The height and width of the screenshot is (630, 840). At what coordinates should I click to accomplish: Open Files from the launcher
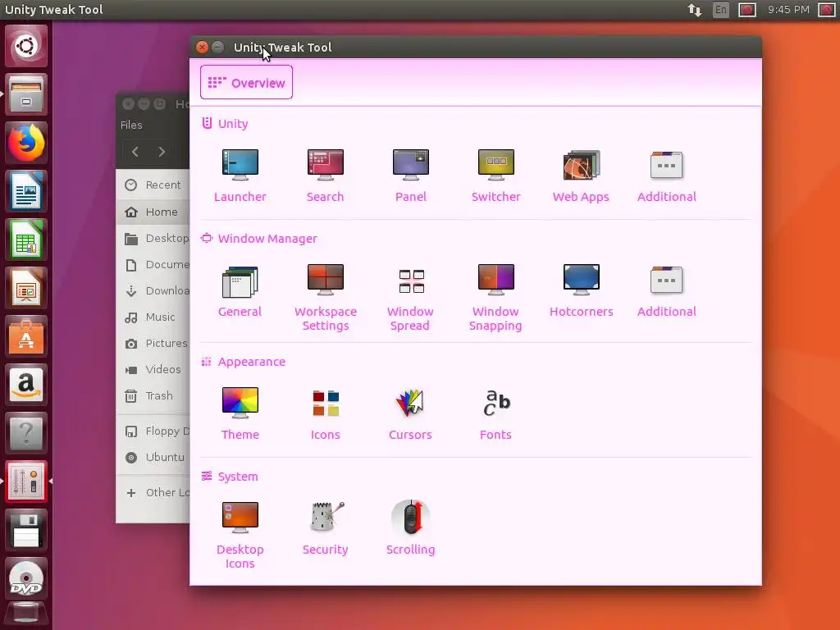(25, 95)
